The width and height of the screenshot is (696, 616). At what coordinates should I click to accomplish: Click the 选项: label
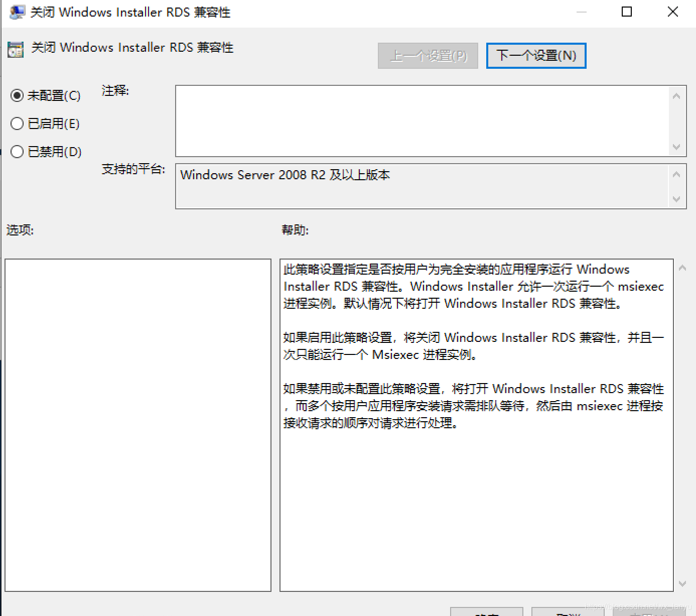(20, 230)
